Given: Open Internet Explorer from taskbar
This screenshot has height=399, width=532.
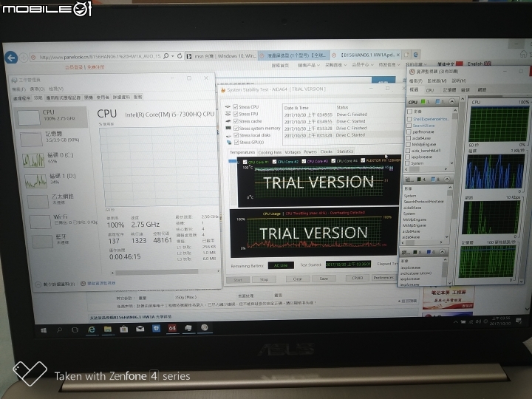Looking at the screenshot, I should point(92,330).
